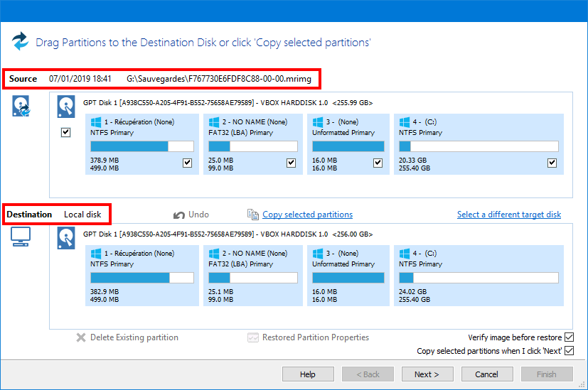Click source 'FAT32 (LBA) Primary' label
Screen dimensions: 588x390
(x=241, y=133)
